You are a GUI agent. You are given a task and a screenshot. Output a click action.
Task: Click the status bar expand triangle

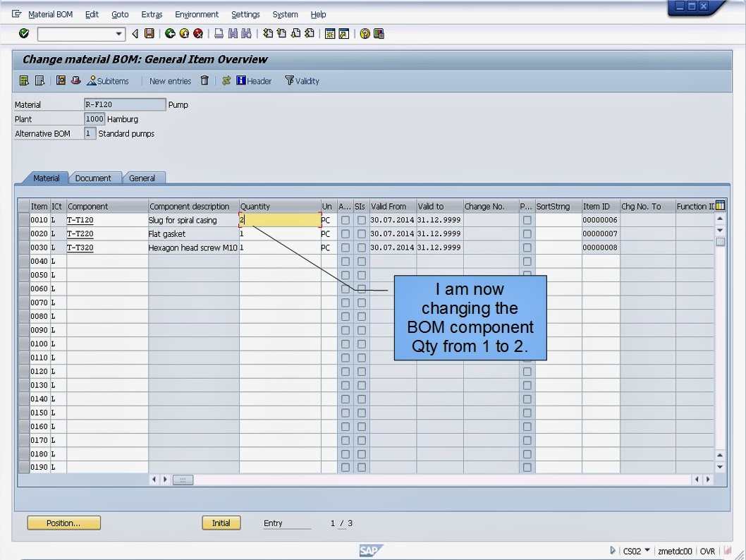[612, 551]
